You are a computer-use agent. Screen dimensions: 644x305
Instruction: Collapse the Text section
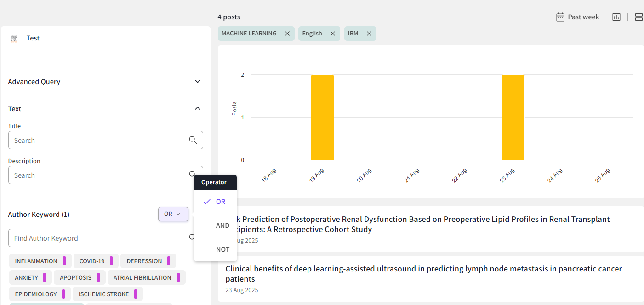tap(198, 109)
